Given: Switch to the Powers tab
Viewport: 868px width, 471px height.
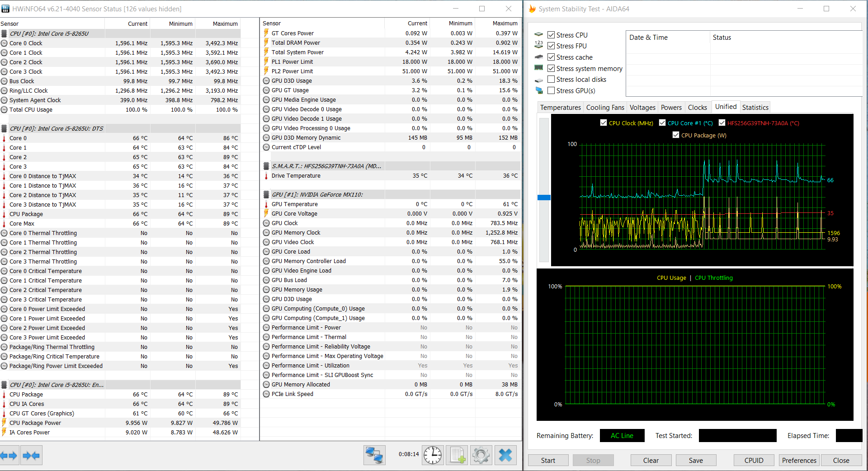Looking at the screenshot, I should click(x=671, y=107).
